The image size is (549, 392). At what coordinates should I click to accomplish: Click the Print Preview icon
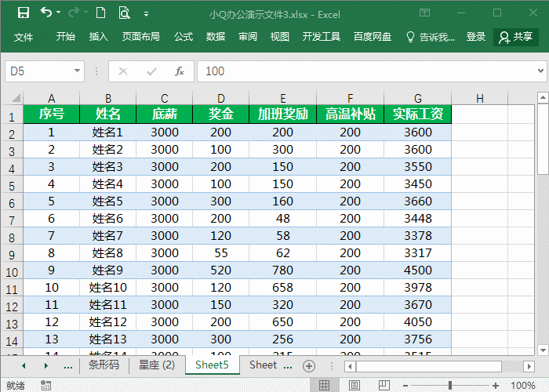[x=124, y=13]
